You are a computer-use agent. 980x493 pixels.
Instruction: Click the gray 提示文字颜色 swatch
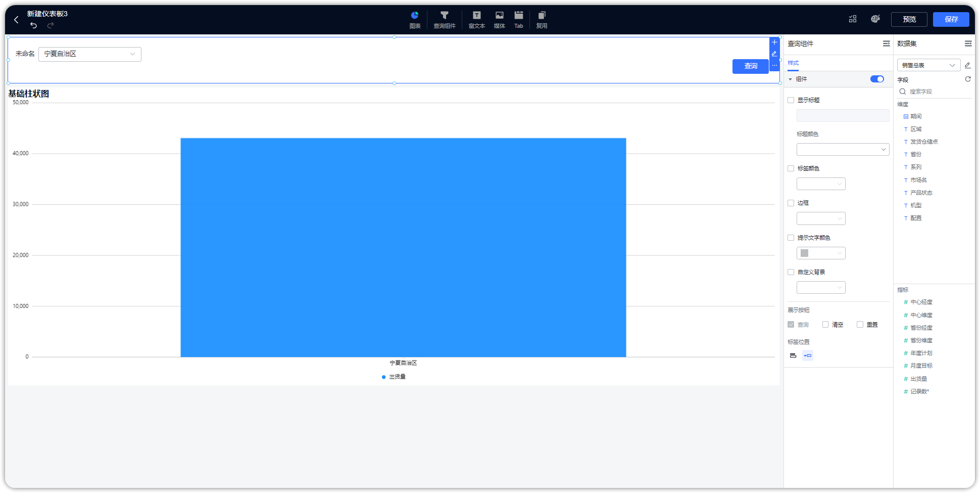[805, 253]
